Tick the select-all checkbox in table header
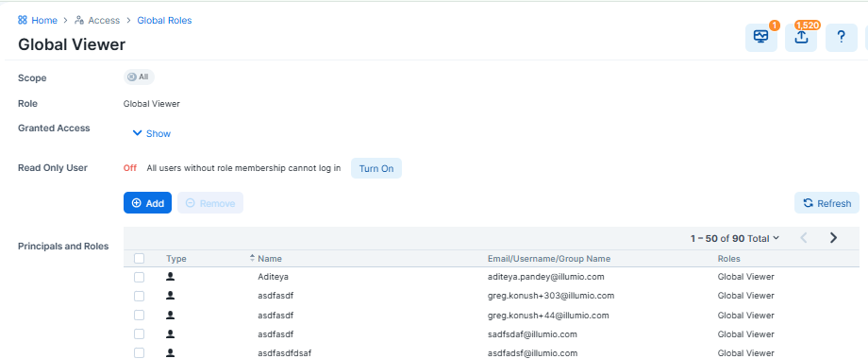Image resolution: width=868 pixels, height=359 pixels. click(139, 258)
